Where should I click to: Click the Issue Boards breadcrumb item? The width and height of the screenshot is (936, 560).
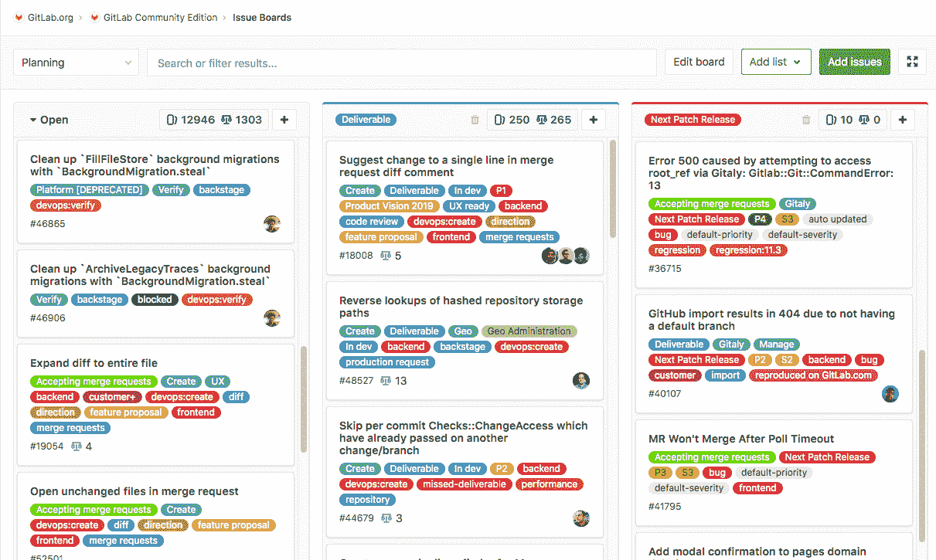[261, 16]
